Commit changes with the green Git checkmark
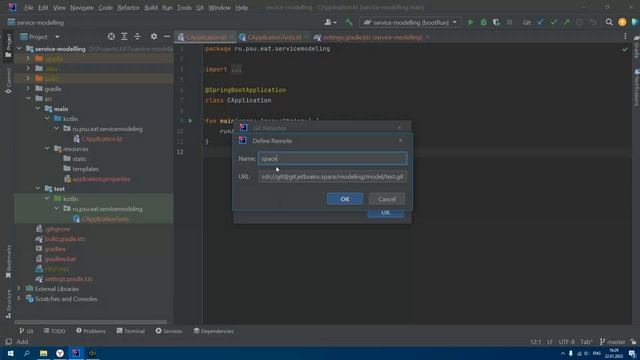The height and width of the screenshot is (360, 640). pos(553,22)
